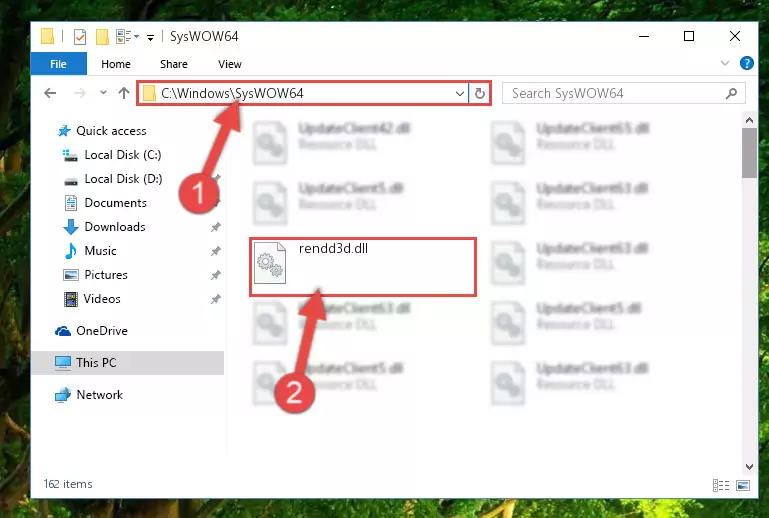This screenshot has width=769, height=518.
Task: Click the folder icon in the address bar
Action: tap(149, 93)
